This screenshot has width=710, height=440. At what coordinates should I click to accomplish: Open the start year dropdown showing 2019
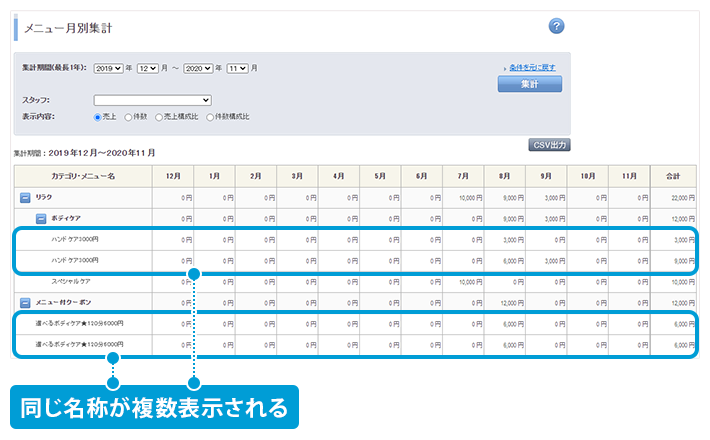108,68
